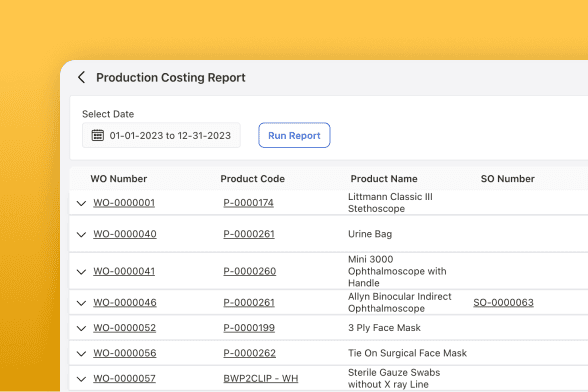Open product code P-0000174 link
588x392 pixels.
(x=248, y=203)
